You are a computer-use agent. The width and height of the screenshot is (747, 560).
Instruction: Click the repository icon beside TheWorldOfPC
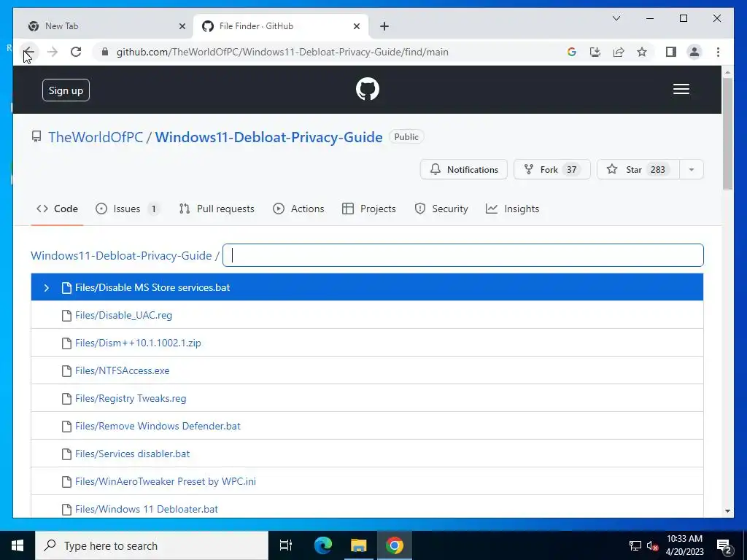coord(36,136)
